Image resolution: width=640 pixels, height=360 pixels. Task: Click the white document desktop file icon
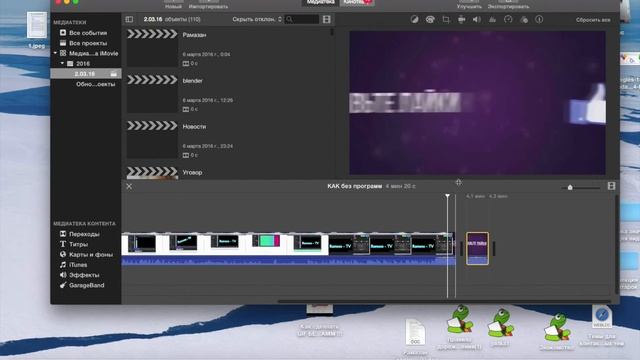[x=415, y=331]
